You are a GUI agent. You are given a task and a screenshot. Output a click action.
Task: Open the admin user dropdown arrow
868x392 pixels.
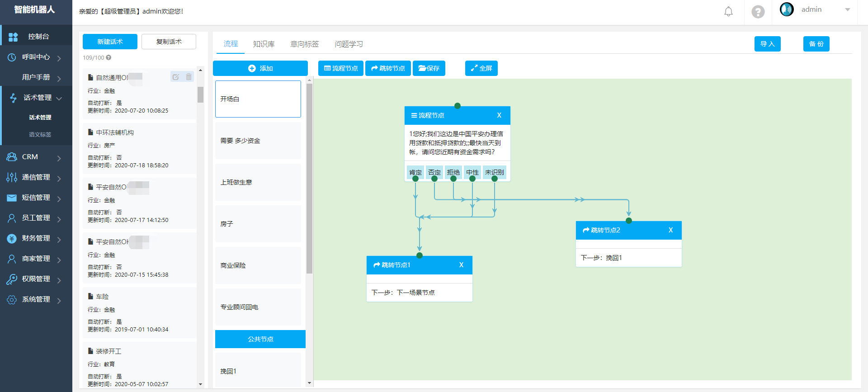(847, 9)
